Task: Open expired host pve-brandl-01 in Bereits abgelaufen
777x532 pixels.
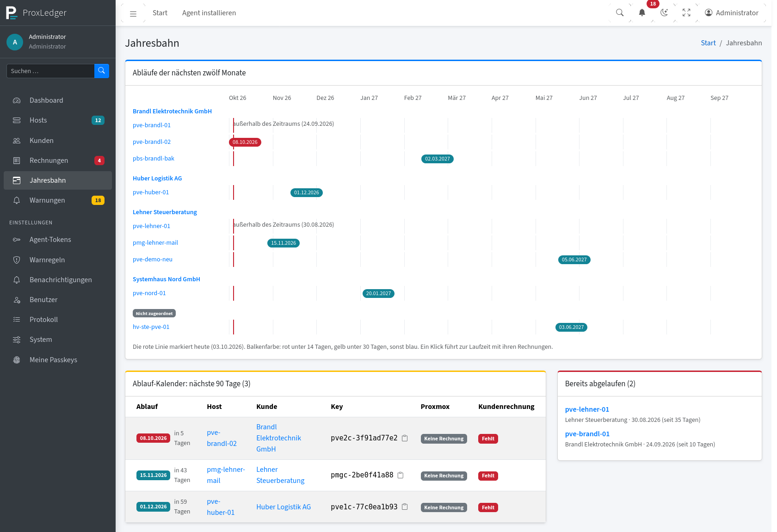Action: coord(587,434)
